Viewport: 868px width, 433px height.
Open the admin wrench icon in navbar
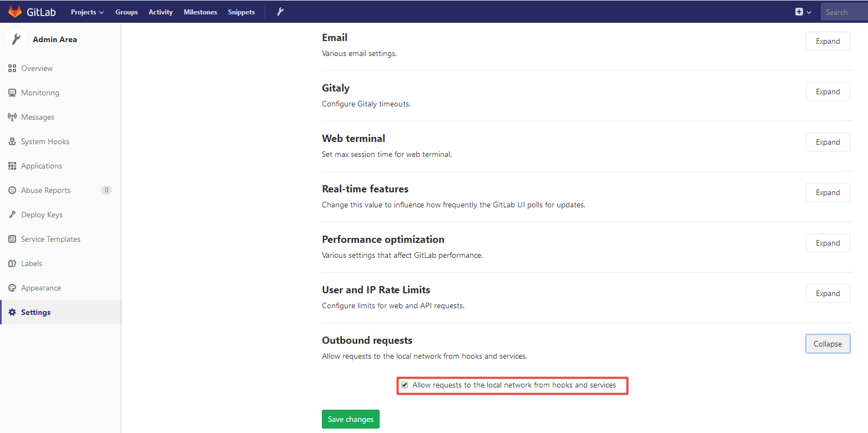pyautogui.click(x=280, y=12)
